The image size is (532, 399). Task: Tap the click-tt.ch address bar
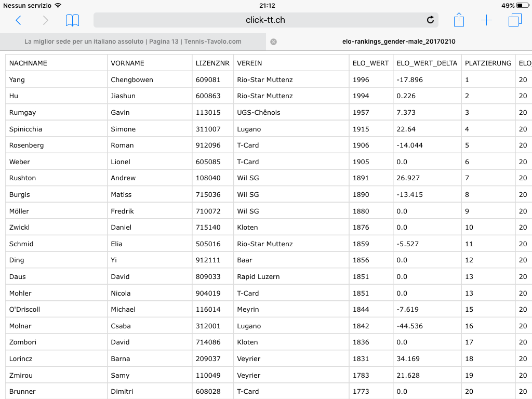[x=265, y=20]
